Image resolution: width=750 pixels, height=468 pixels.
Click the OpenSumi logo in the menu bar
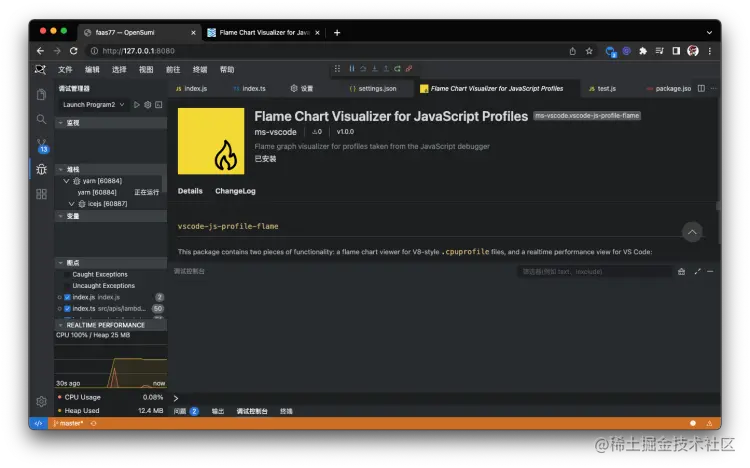point(41,69)
